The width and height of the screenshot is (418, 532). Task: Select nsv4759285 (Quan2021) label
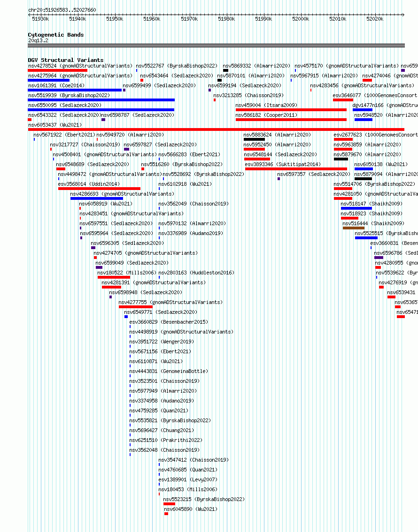pyautogui.click(x=159, y=410)
